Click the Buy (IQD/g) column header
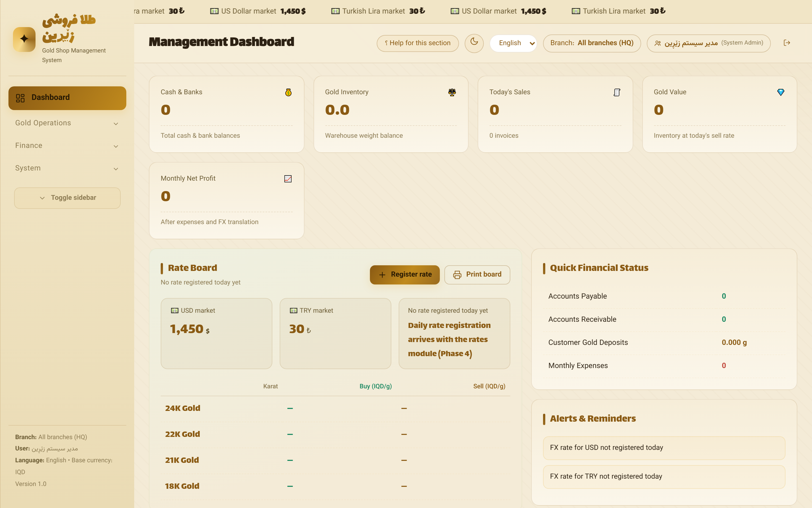812x508 pixels. tap(376, 386)
